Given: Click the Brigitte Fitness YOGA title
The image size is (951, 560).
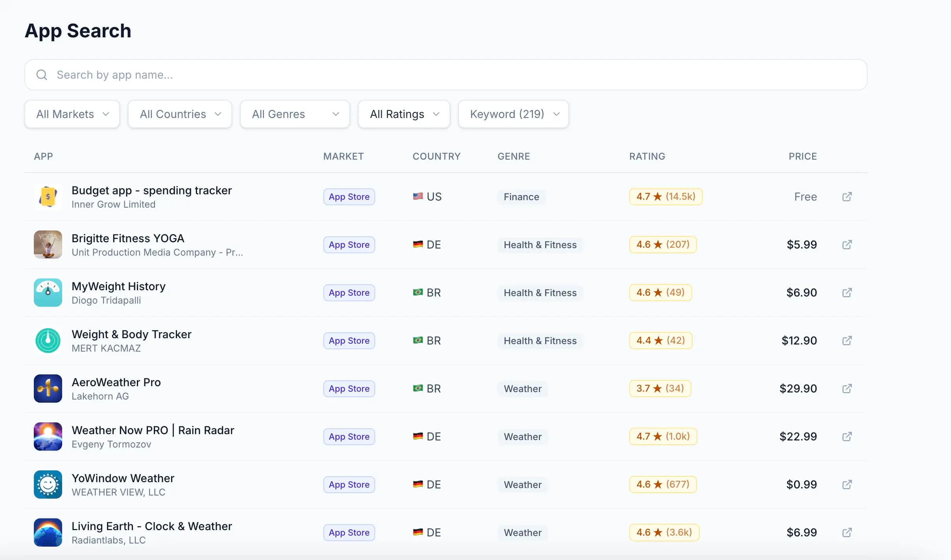Looking at the screenshot, I should (128, 238).
